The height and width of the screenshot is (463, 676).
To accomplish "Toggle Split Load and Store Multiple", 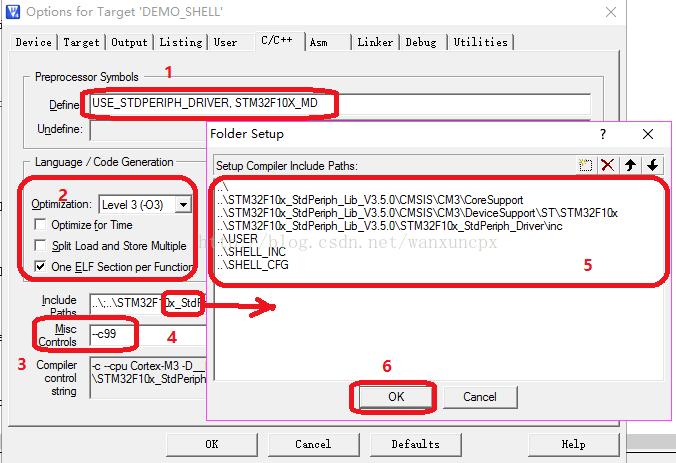I will tap(40, 245).
